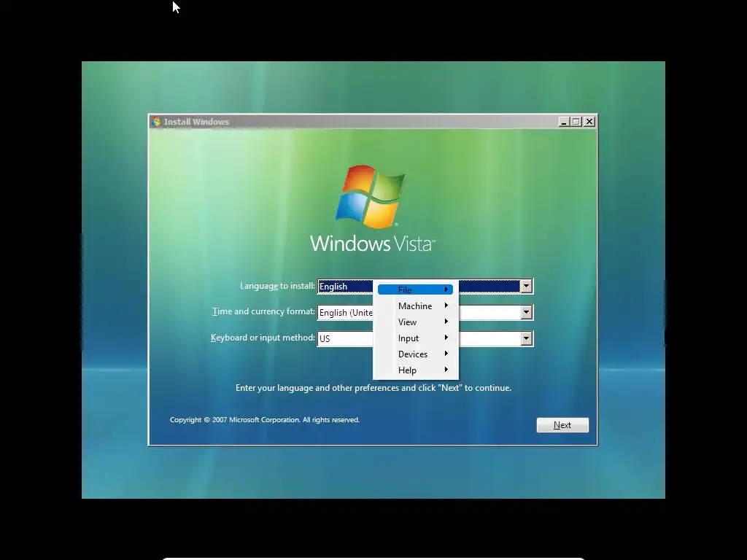Click the Microsoft copyright notice text
This screenshot has height=560, width=747.
(x=265, y=419)
